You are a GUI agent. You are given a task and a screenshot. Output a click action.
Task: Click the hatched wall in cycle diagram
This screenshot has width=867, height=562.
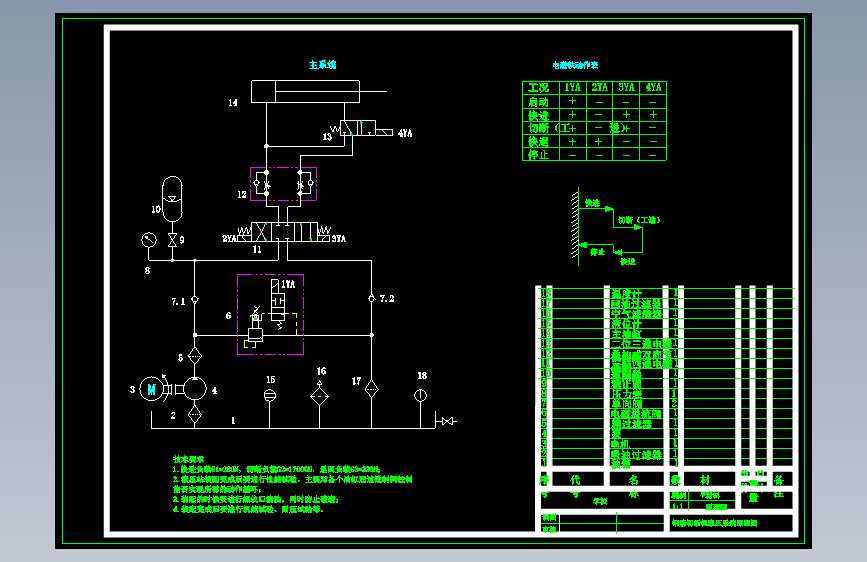[575, 226]
